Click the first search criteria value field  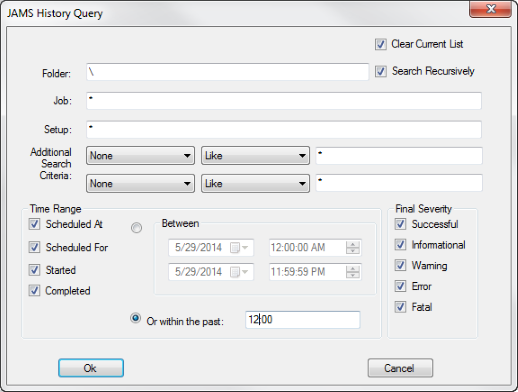tap(399, 156)
